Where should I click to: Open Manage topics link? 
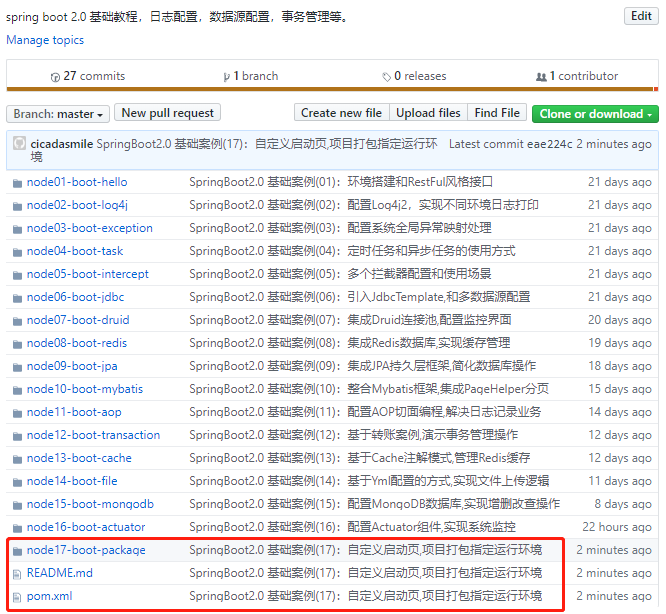click(x=45, y=40)
